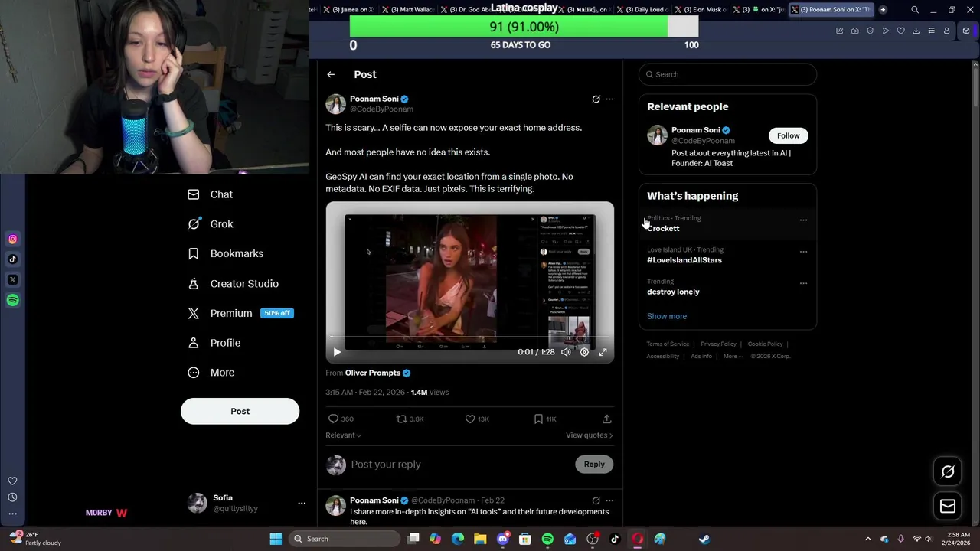Repost using the icon showing 3.8K
The image size is (980, 551).
(410, 419)
